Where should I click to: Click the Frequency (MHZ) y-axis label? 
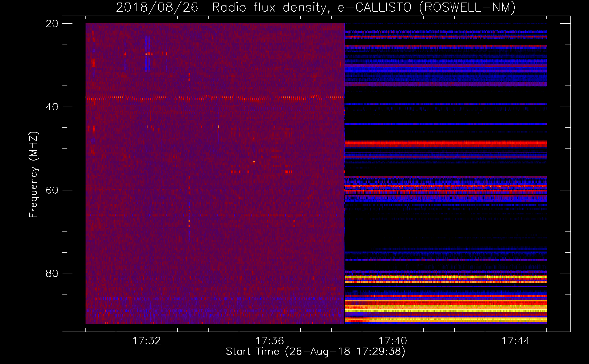(x=33, y=175)
